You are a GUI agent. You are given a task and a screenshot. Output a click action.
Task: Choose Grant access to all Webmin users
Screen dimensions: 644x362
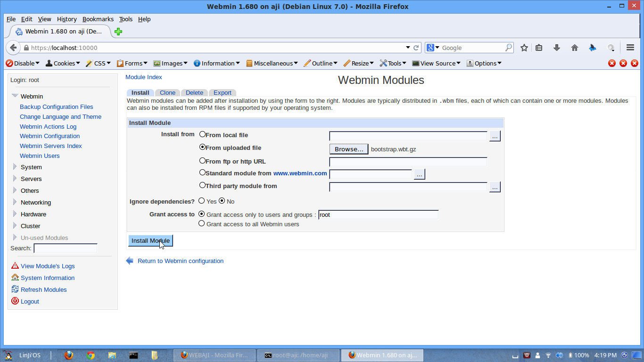coord(202,223)
